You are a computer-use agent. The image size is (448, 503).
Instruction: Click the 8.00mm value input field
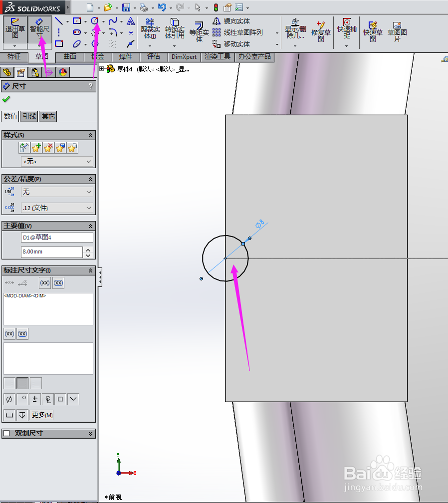coord(52,252)
